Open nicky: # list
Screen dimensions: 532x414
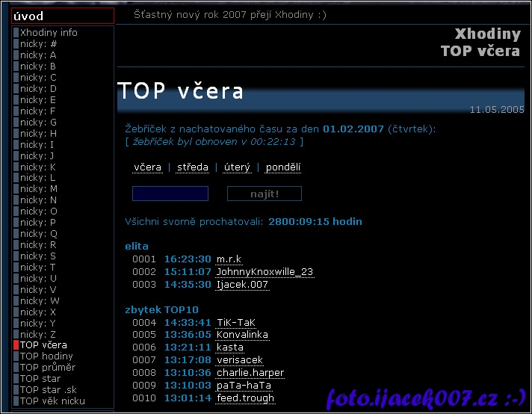[38, 44]
